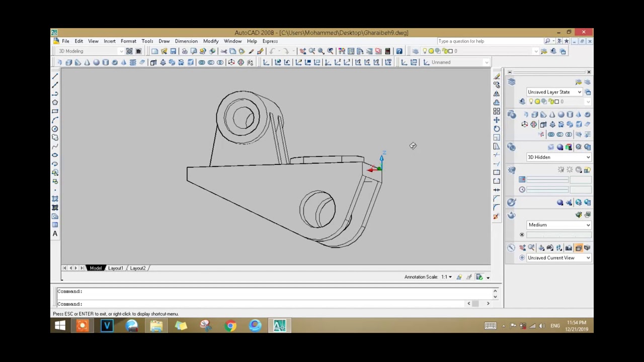Click the Materials control panel teapot icon
This screenshot has height=362, width=644.
pyautogui.click(x=511, y=215)
